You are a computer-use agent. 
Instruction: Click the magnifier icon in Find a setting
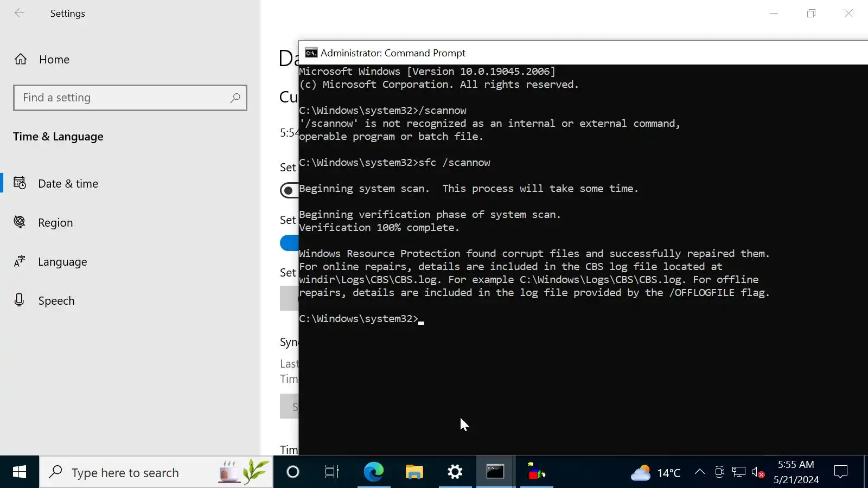pos(235,98)
